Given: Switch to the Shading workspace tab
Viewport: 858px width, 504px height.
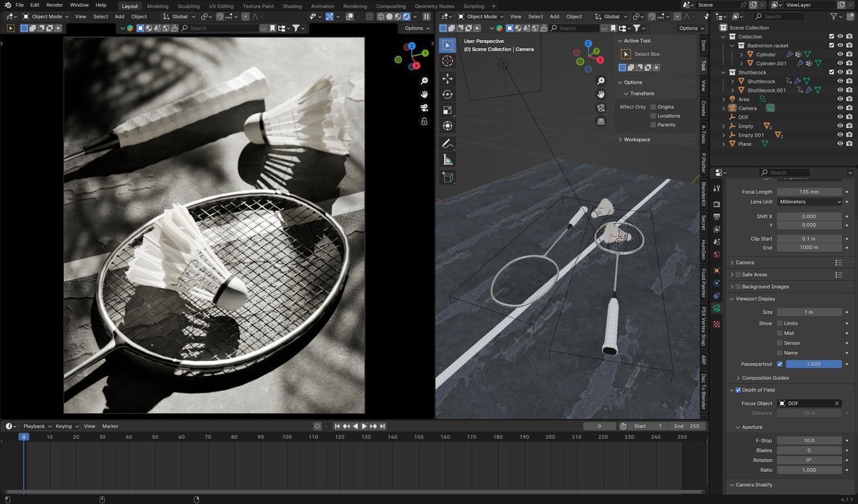Looking at the screenshot, I should [292, 6].
